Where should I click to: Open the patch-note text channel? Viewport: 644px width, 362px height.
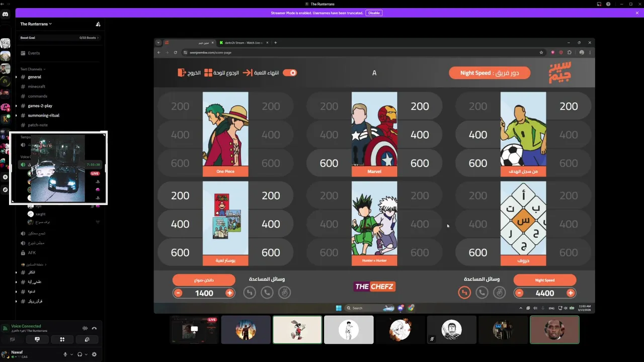(x=60, y=125)
